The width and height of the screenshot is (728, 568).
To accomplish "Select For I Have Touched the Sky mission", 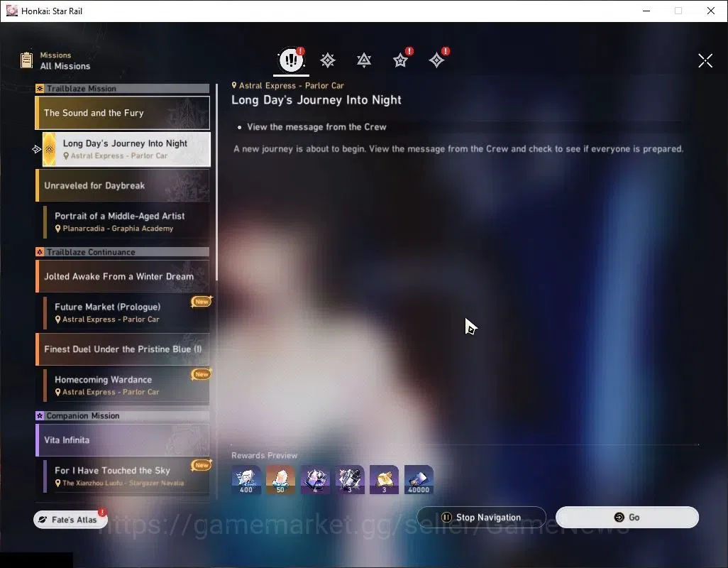I will tap(126, 476).
